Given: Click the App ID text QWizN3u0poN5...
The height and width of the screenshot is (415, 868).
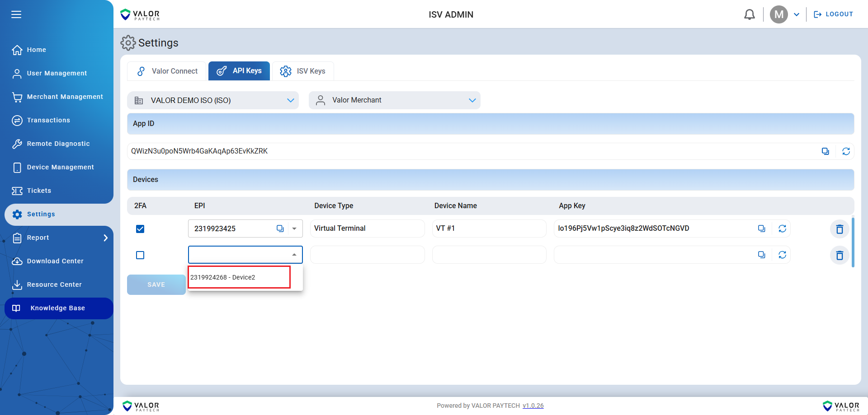Looking at the screenshot, I should [x=199, y=151].
